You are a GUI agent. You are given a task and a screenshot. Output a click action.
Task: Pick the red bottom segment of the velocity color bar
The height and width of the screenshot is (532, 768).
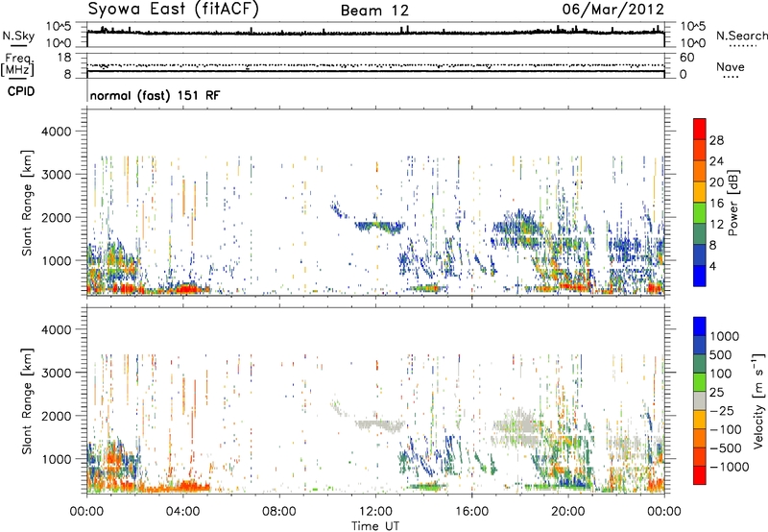[700, 475]
